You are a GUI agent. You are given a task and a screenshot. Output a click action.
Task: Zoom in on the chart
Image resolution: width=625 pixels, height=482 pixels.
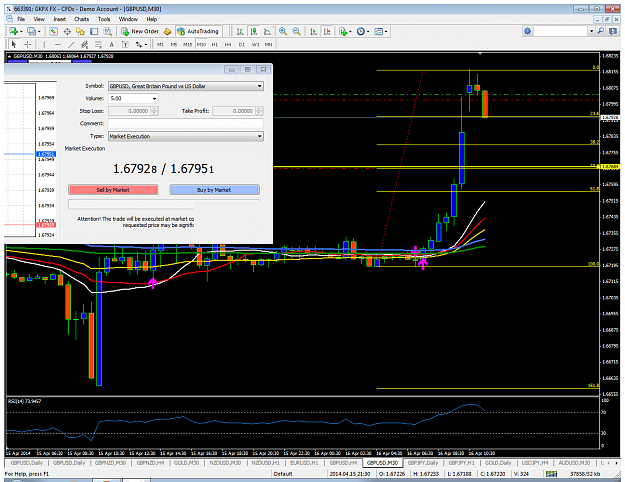point(283,31)
